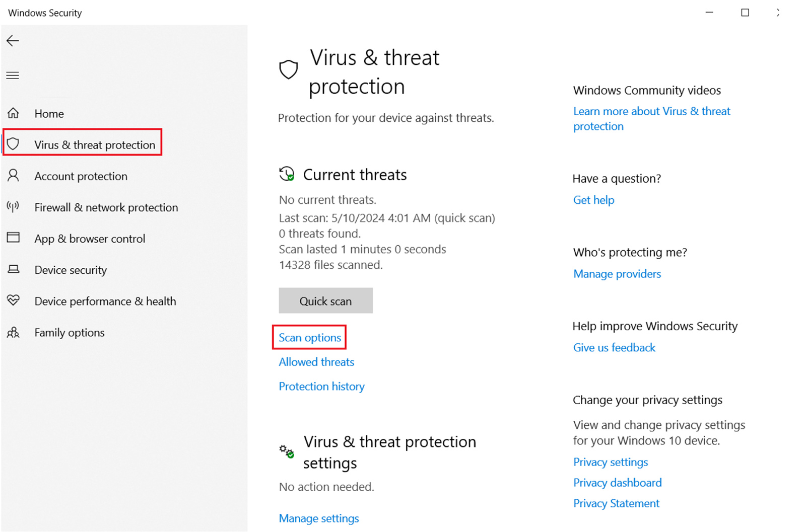Click the Family options people icon

click(13, 332)
